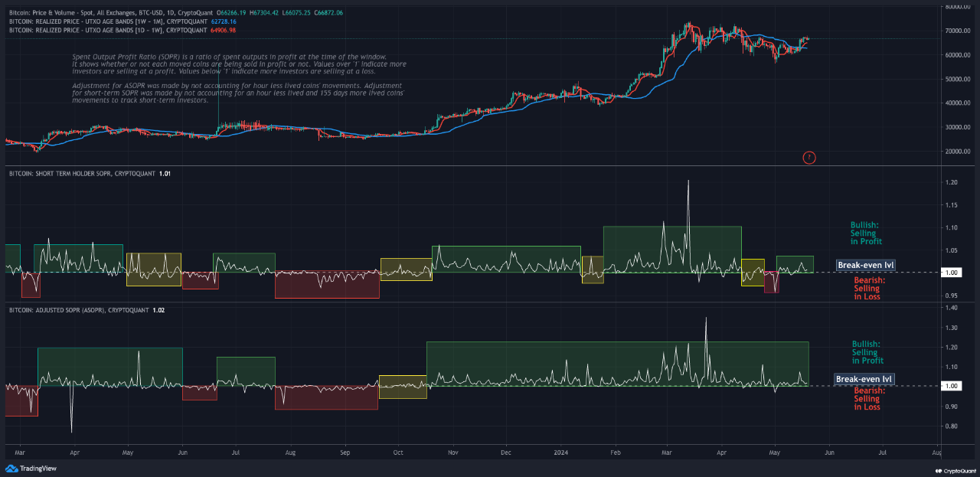Image resolution: width=980 pixels, height=477 pixels.
Task: Click the 'Mar' label on the time axis
Action: 21,453
